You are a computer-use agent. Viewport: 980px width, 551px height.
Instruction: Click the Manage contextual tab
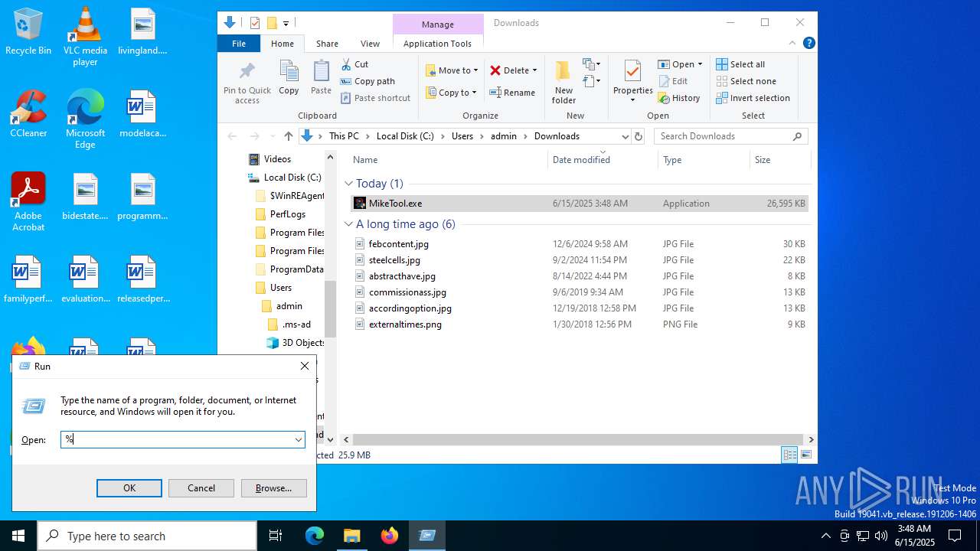tap(438, 24)
